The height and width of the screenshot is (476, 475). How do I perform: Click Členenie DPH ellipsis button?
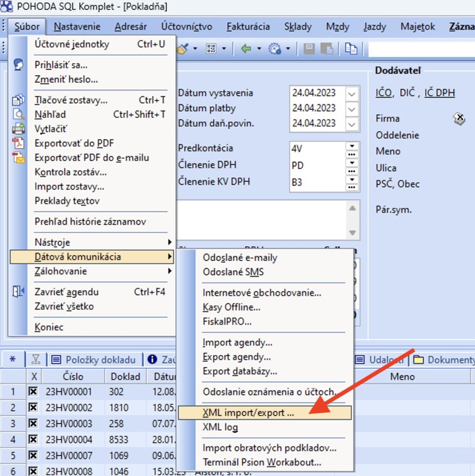[x=352, y=171]
